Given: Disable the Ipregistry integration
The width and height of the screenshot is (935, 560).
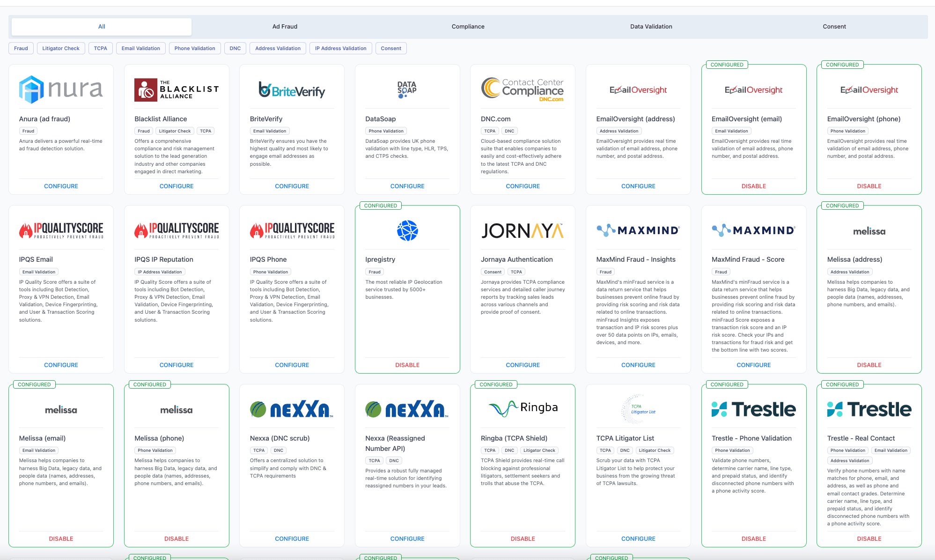Looking at the screenshot, I should 407,365.
